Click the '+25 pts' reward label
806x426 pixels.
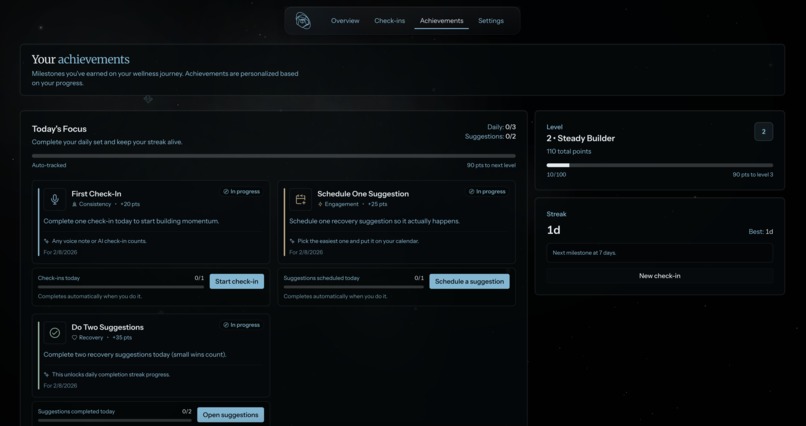[x=377, y=205]
